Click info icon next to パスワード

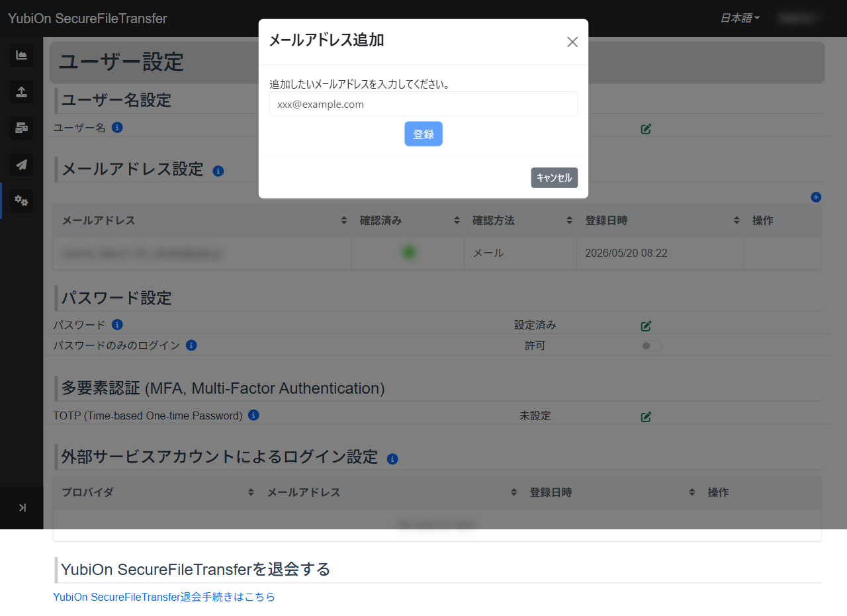click(117, 324)
